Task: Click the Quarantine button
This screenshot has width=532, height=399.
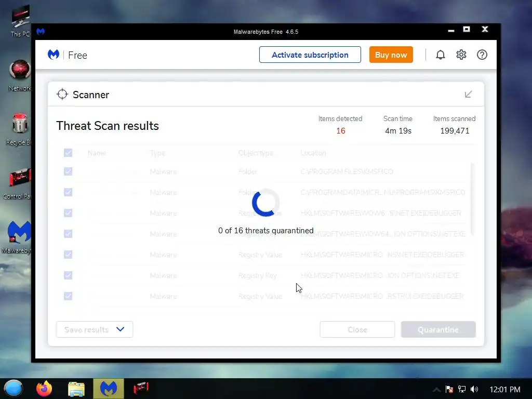Action: [x=438, y=329]
